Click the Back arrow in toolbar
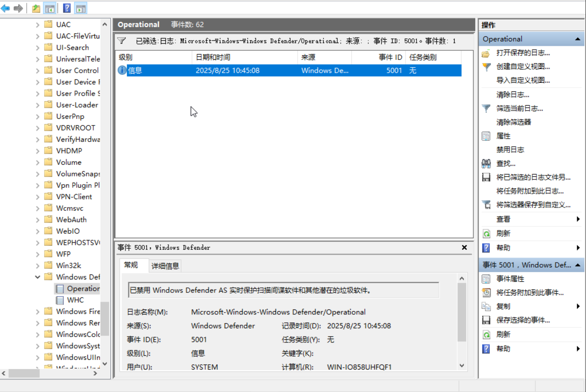The width and height of the screenshot is (586, 392). tap(6, 8)
